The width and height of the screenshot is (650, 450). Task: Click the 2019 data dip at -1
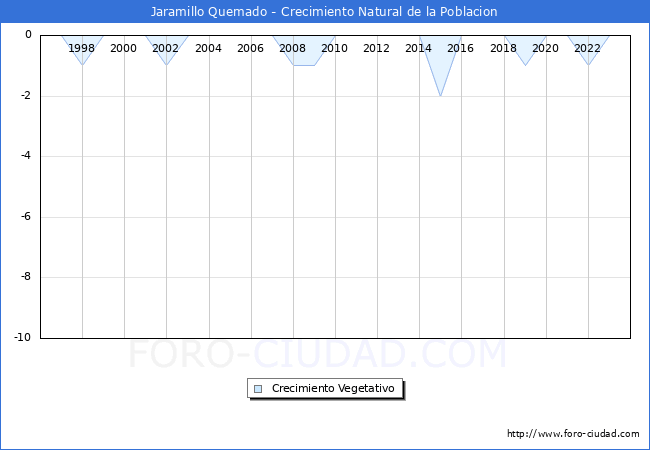coord(525,65)
